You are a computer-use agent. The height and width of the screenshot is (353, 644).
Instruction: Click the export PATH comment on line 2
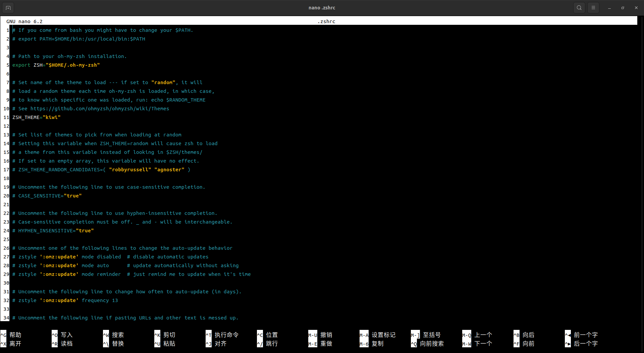(x=79, y=39)
